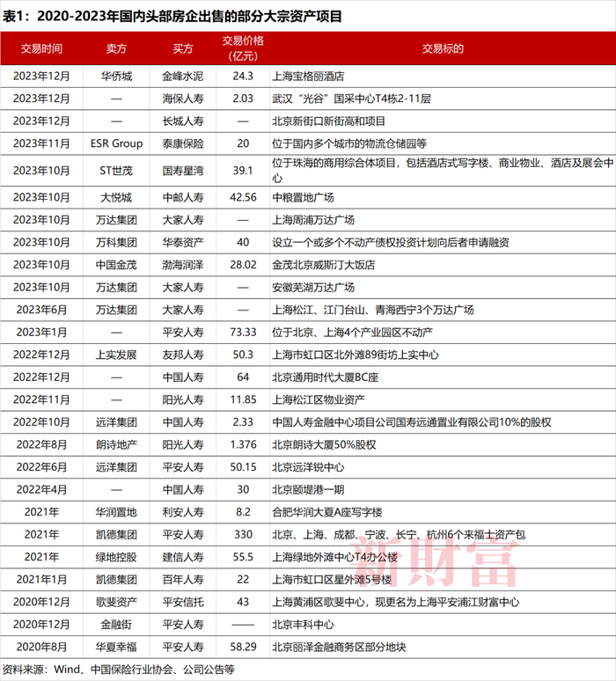Select the '交易价格(亿元)' column header

[243, 48]
